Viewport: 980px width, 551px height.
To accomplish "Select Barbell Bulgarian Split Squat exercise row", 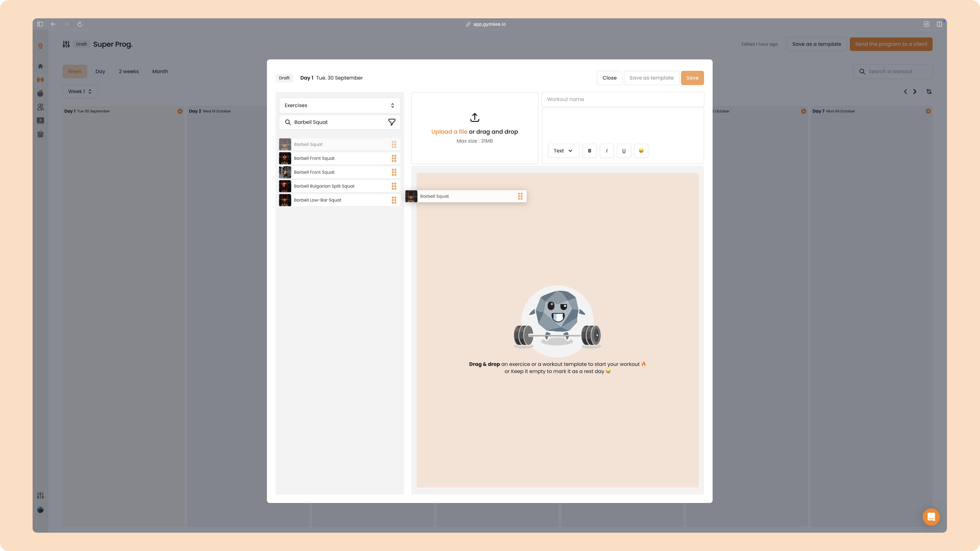I will tap(339, 186).
